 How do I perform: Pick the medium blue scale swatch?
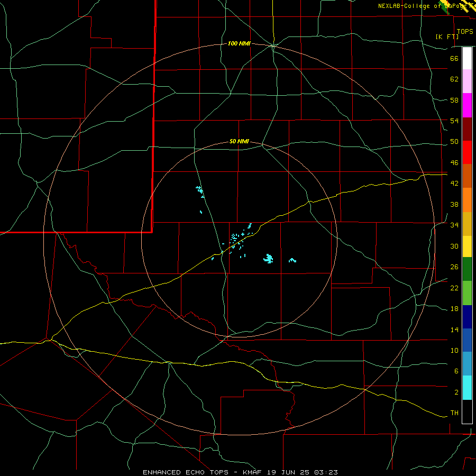(467, 340)
